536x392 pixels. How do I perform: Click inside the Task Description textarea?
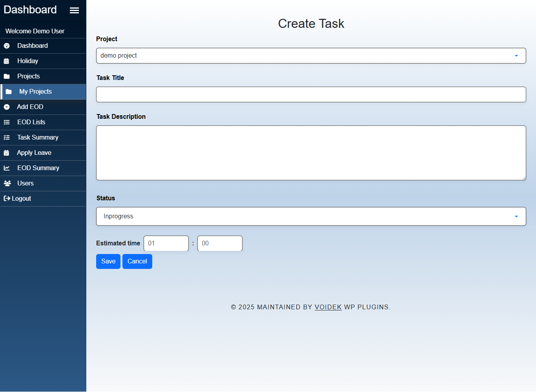[311, 153]
